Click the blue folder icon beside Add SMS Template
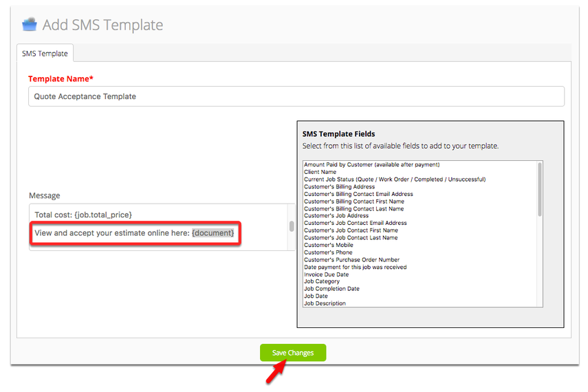The image size is (588, 392). 30,24
